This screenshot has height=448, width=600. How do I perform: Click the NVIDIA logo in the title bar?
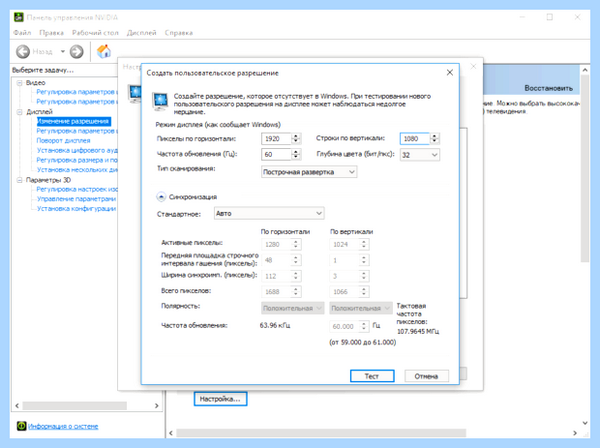pyautogui.click(x=18, y=17)
